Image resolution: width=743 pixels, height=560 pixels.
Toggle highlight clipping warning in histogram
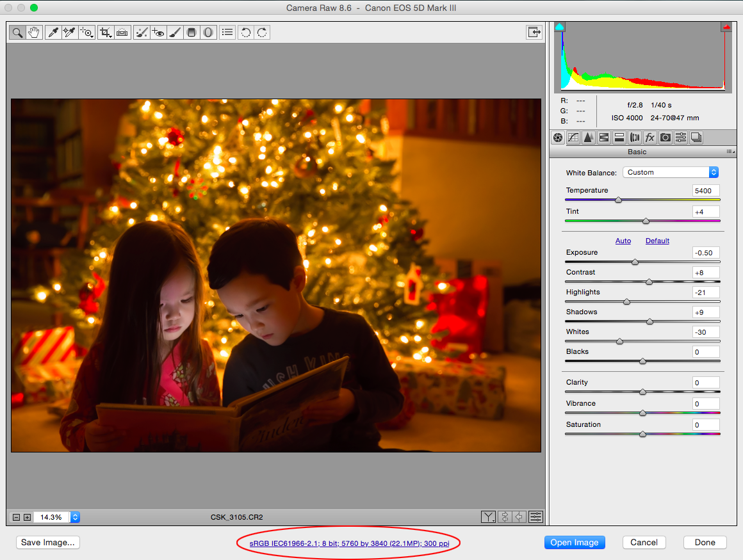pyautogui.click(x=726, y=27)
